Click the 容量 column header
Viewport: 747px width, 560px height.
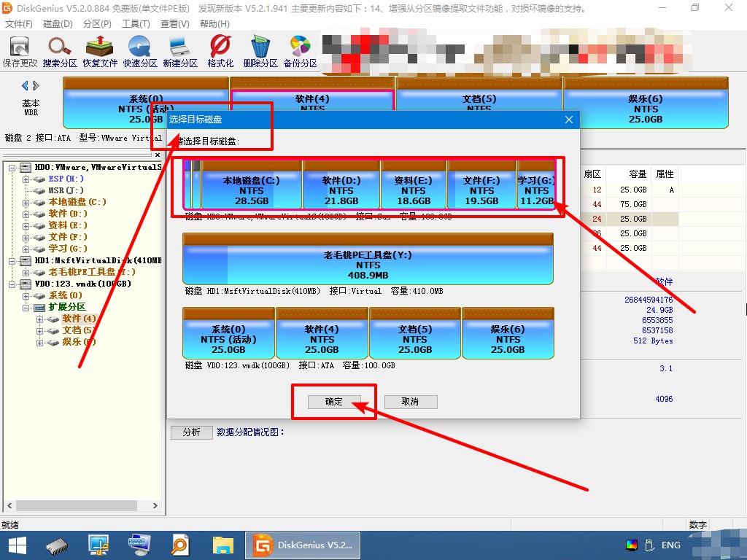(638, 174)
